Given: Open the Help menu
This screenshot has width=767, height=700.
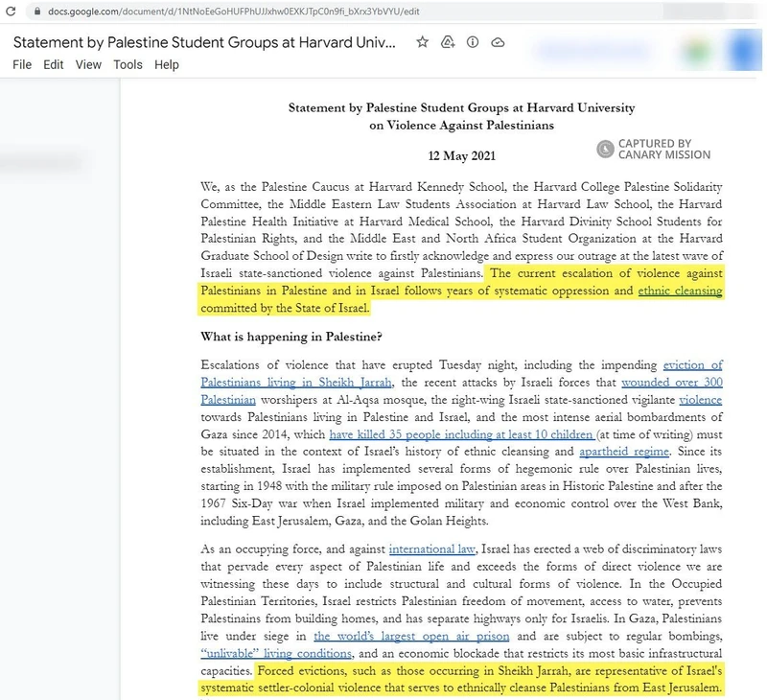Looking at the screenshot, I should (x=166, y=65).
